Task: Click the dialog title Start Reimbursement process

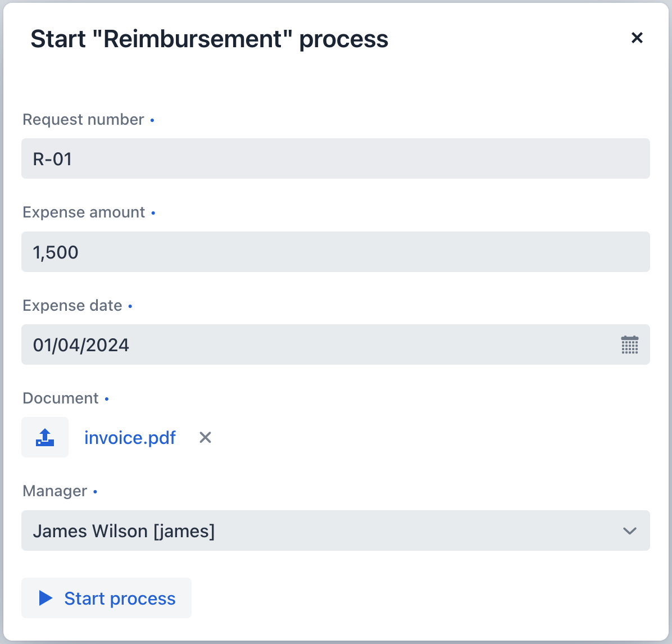Action: [210, 39]
